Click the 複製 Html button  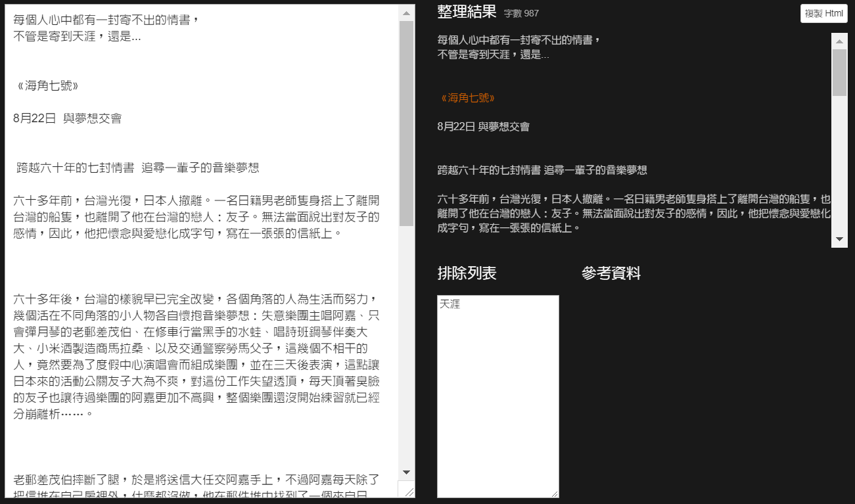[823, 13]
